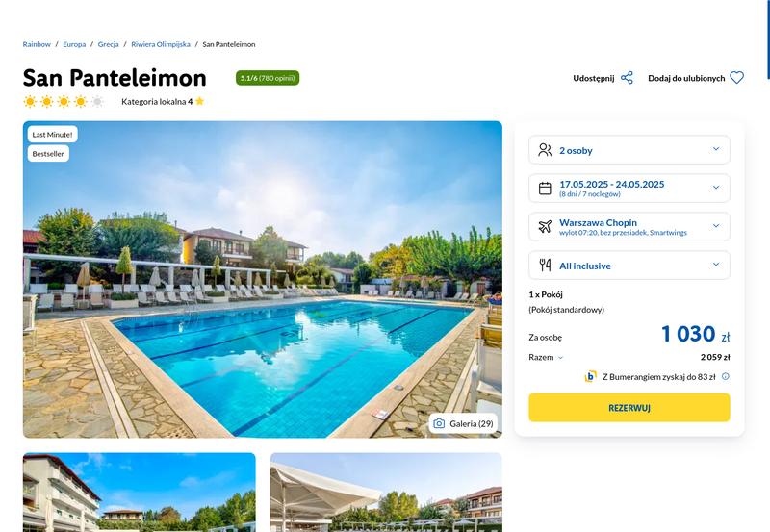770x532 pixels.
Task: Click the people icon in guests field
Action: pyautogui.click(x=545, y=150)
